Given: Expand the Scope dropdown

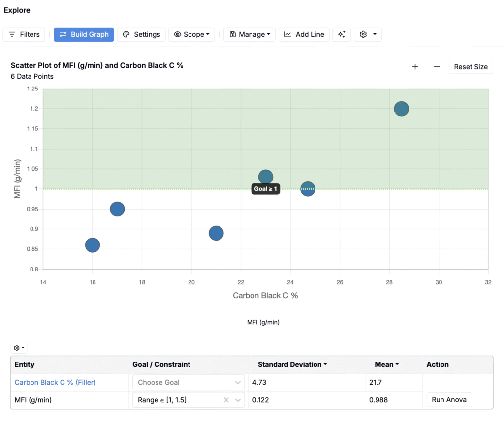Looking at the screenshot, I should click(191, 34).
